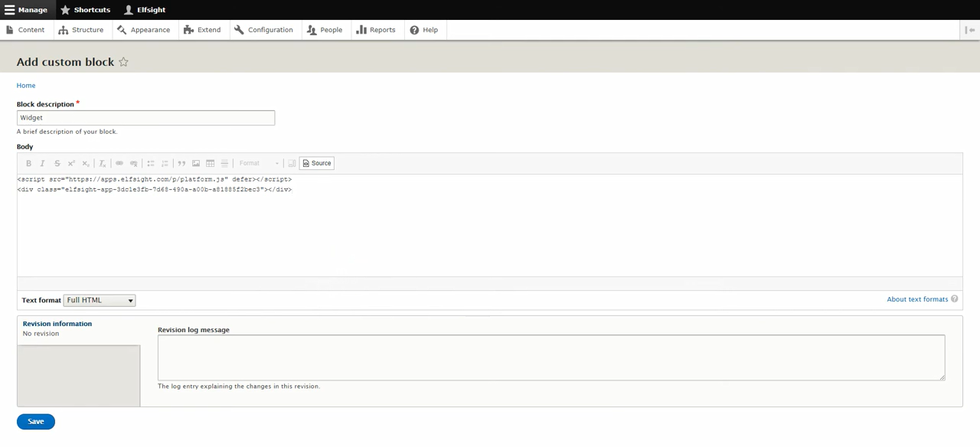Apply strikethrough in the Body editor
This screenshot has height=447, width=980.
(x=57, y=163)
